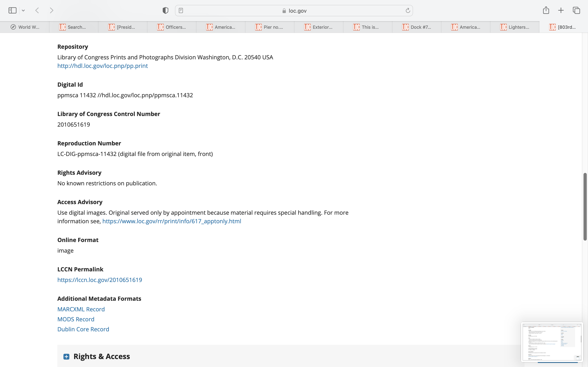588x367 pixels.
Task: Expand the Rights & Access section
Action: coord(66,356)
